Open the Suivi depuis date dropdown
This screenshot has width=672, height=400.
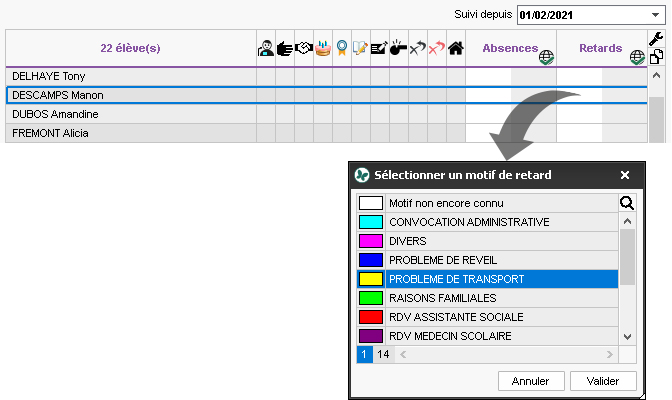point(655,15)
